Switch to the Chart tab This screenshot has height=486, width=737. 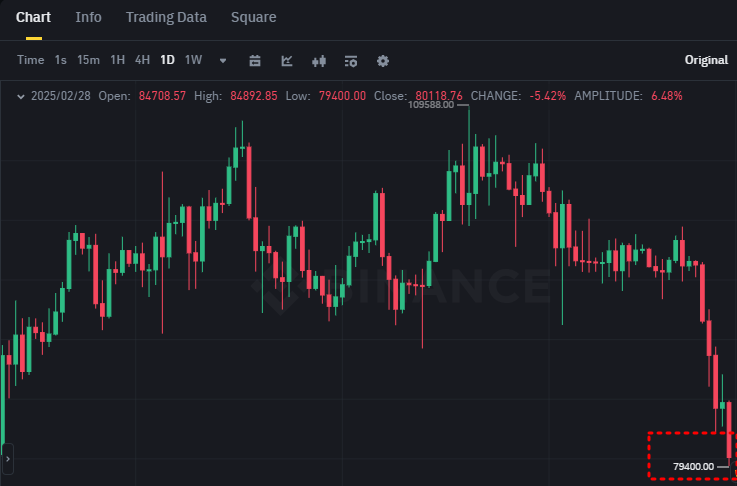click(33, 17)
